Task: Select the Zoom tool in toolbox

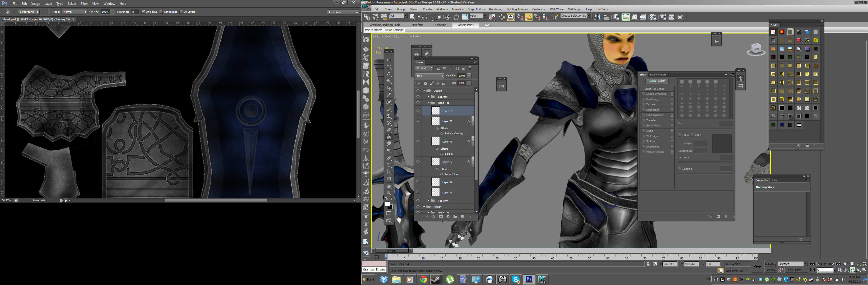Action: (x=389, y=193)
